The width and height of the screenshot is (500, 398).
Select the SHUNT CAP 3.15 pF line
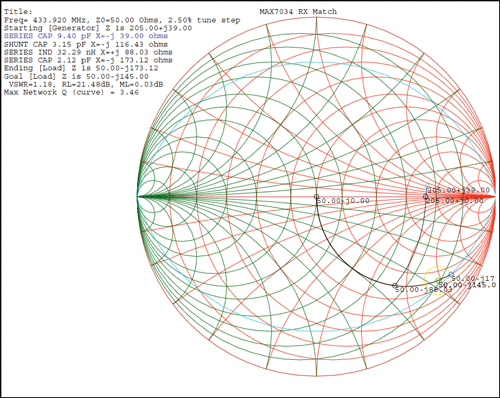[86, 44]
